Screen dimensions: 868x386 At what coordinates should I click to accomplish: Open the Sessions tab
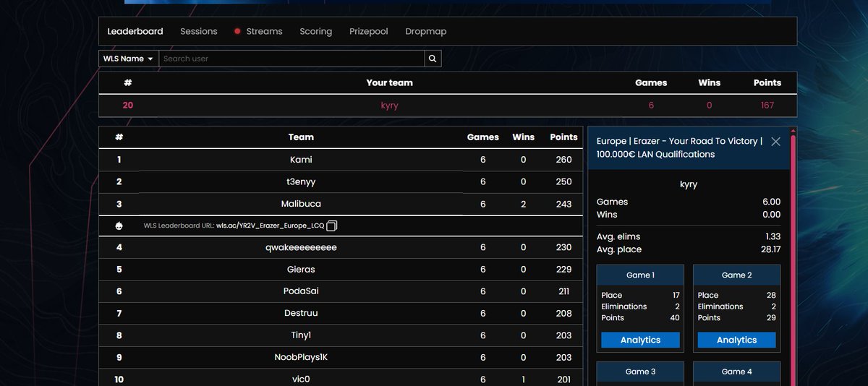click(x=199, y=32)
